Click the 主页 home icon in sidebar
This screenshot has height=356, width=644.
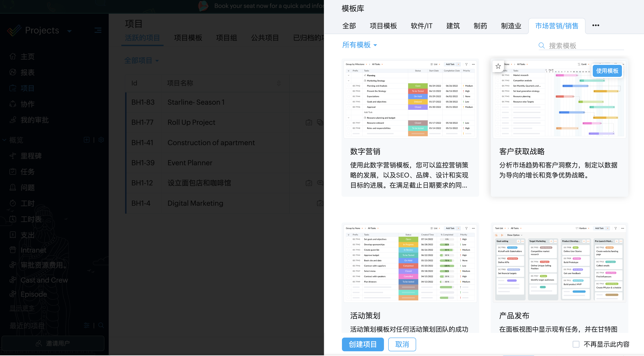click(x=13, y=57)
